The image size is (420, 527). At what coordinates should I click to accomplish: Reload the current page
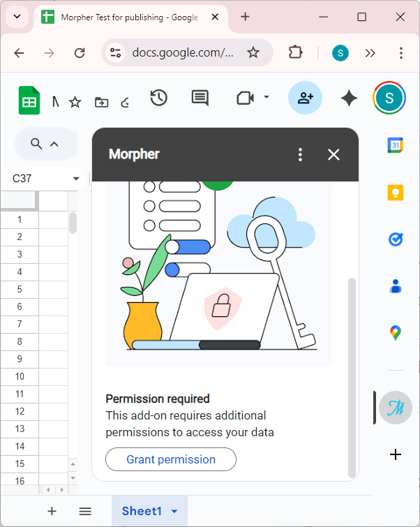coord(80,53)
